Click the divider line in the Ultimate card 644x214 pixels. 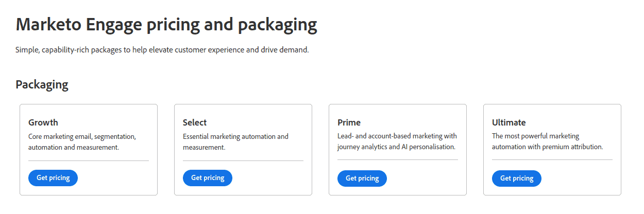pos(552,159)
